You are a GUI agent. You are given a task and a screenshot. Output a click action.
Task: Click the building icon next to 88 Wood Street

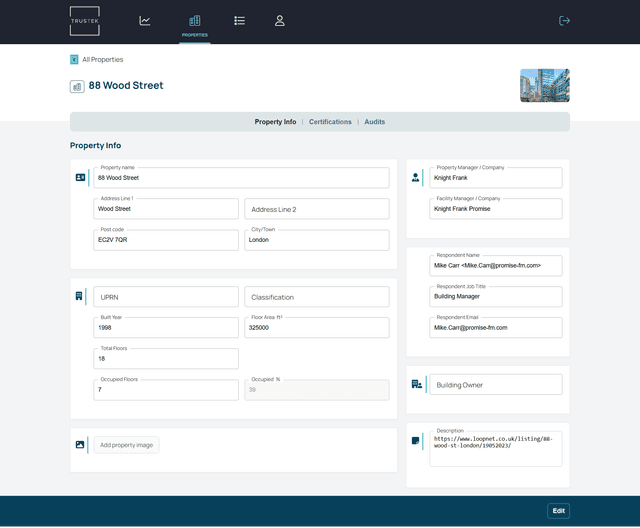coord(77,87)
